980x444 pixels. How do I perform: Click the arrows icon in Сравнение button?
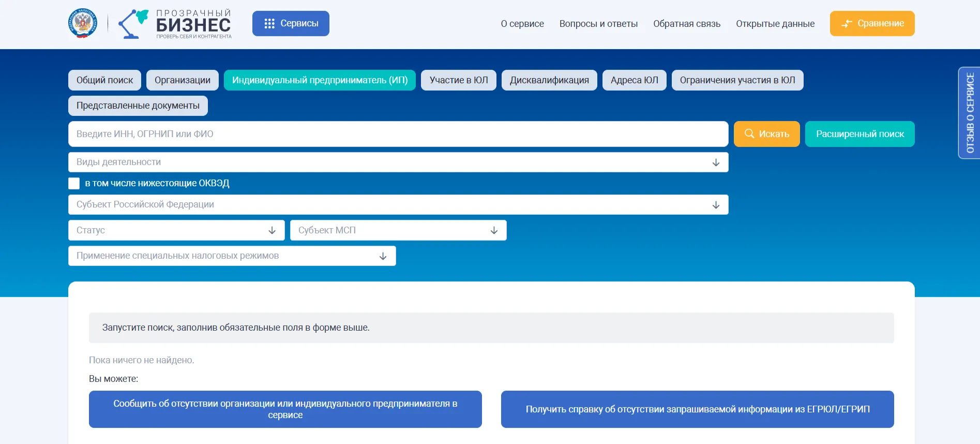(x=847, y=24)
